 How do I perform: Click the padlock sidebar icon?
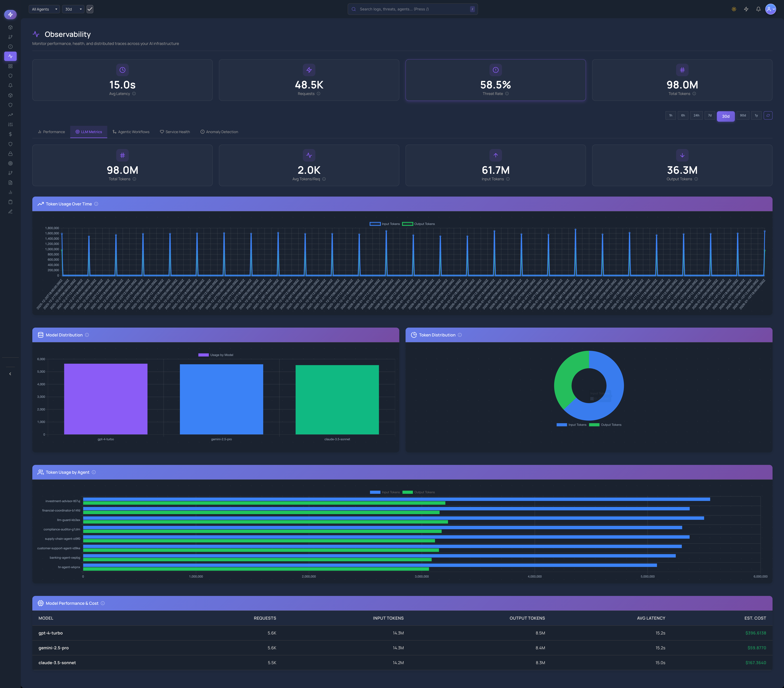[10, 154]
